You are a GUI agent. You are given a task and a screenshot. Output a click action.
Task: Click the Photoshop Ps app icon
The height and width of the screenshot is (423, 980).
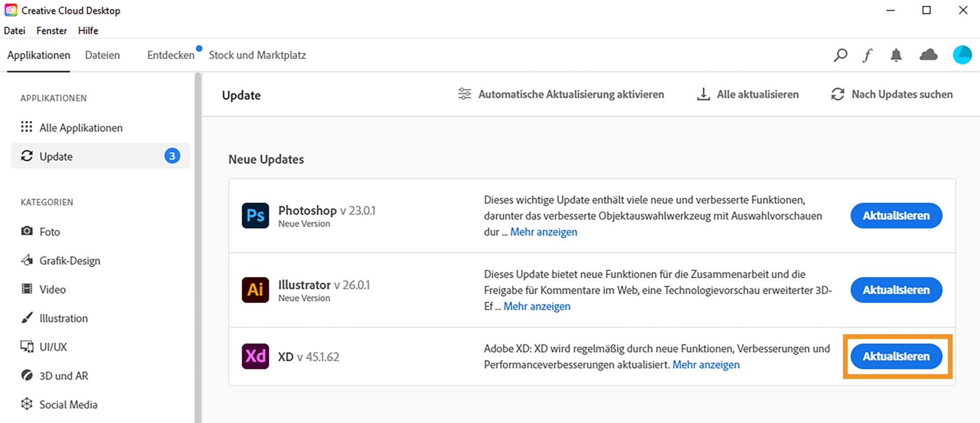[x=255, y=215]
